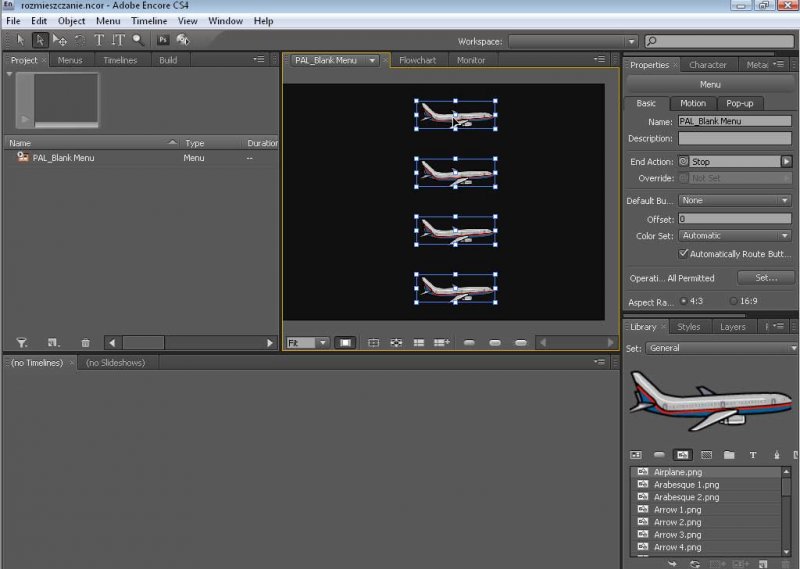Viewport: 800px width, 569px height.
Task: Open the Color Set dropdown
Action: pyautogui.click(x=734, y=236)
